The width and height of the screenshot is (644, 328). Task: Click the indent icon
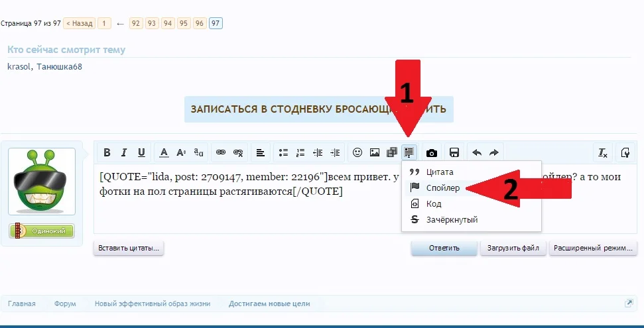pos(335,152)
